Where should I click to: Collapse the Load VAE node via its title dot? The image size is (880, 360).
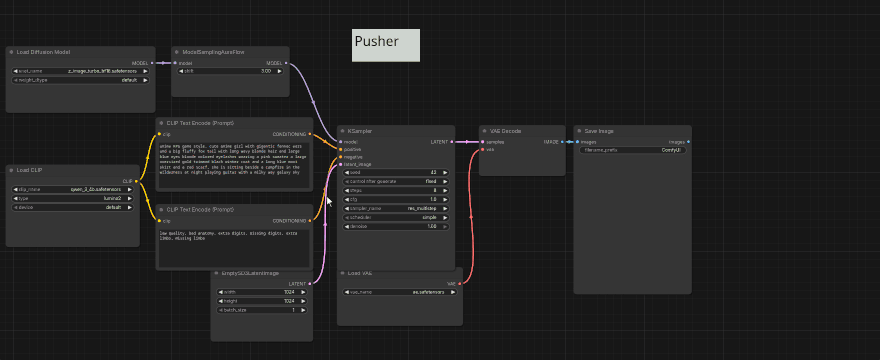(342, 273)
